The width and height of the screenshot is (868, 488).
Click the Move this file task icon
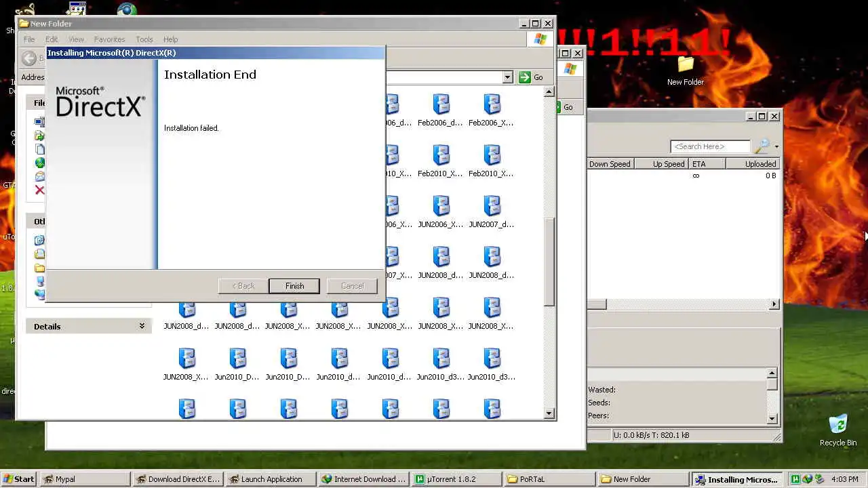(40, 136)
